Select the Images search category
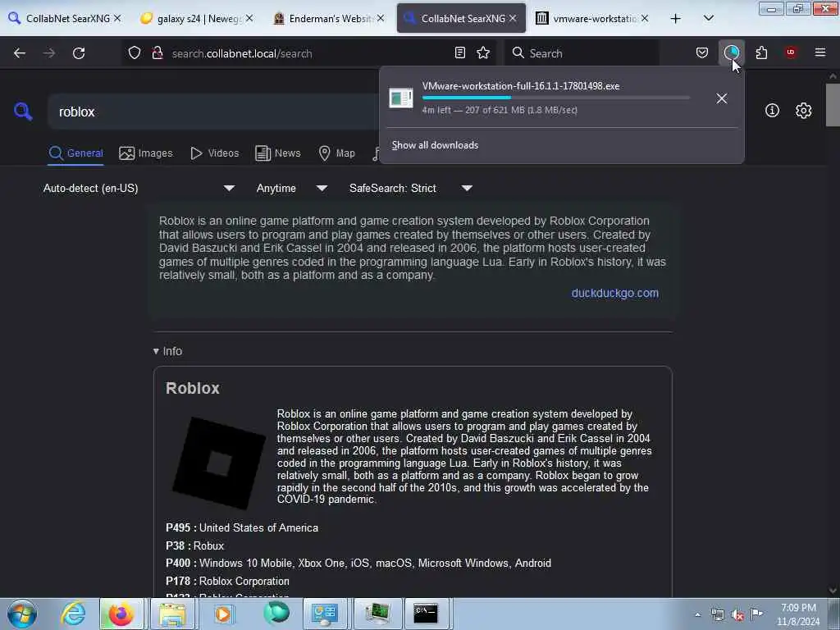Viewport: 840px width, 630px height. coord(146,153)
